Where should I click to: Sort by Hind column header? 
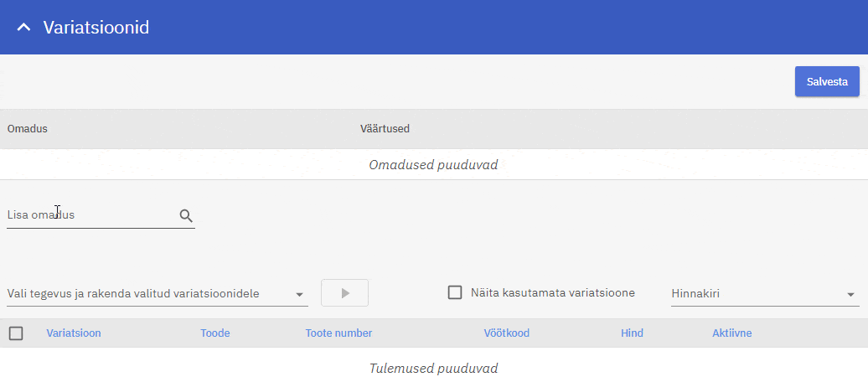coord(632,333)
